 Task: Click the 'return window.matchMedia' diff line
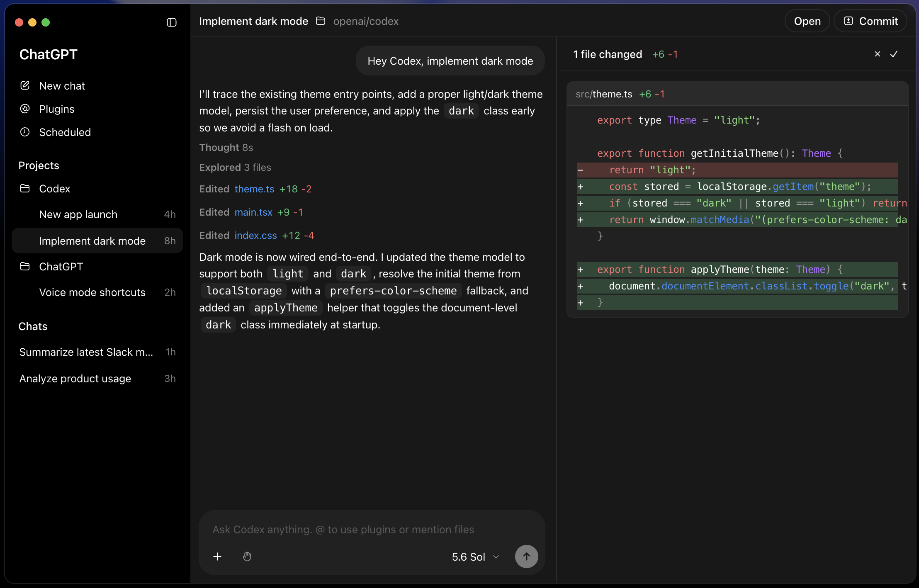(737, 220)
